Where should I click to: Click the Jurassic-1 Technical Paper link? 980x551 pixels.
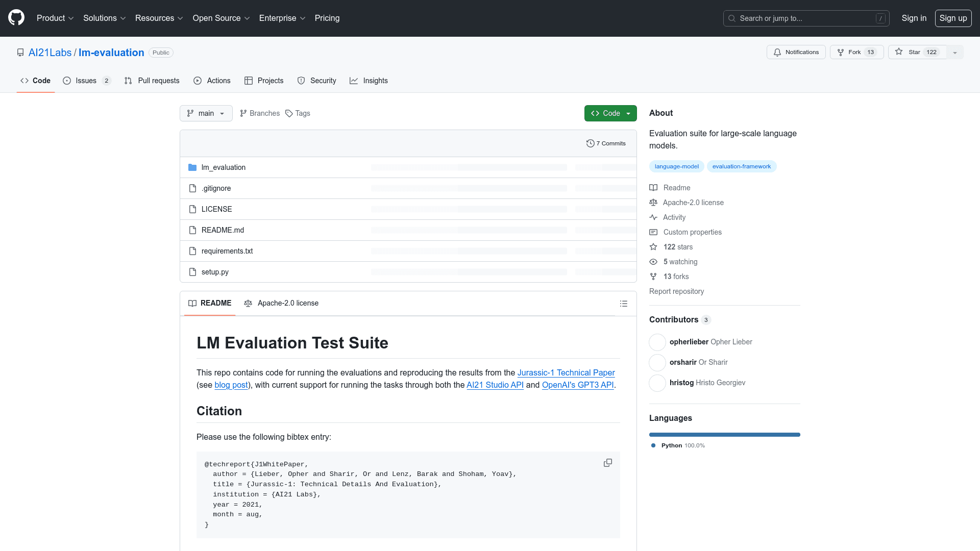click(x=566, y=372)
